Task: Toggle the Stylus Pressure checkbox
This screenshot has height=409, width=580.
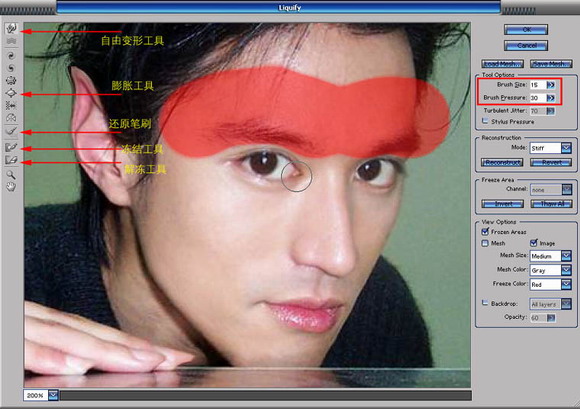Action: click(485, 121)
